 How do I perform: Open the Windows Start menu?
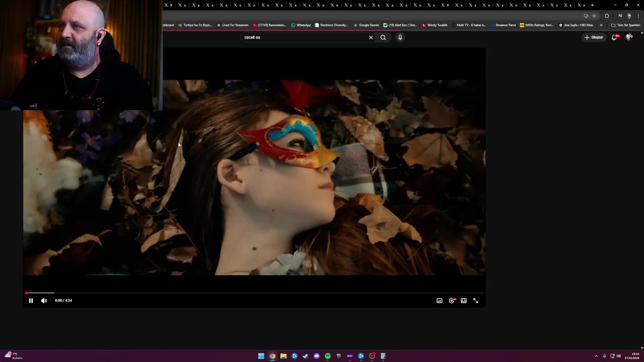click(x=261, y=356)
